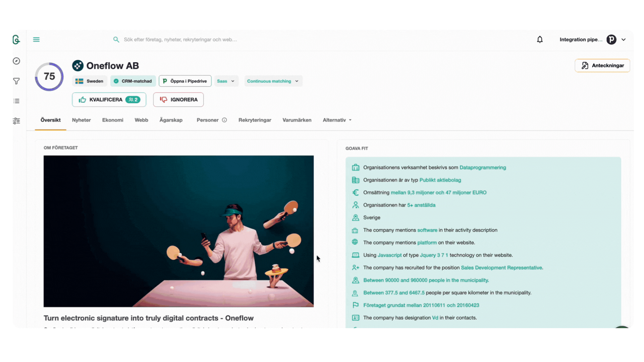The width and height of the screenshot is (644, 362).
Task: Switch to the Ekonomi tab
Action: coord(113,120)
